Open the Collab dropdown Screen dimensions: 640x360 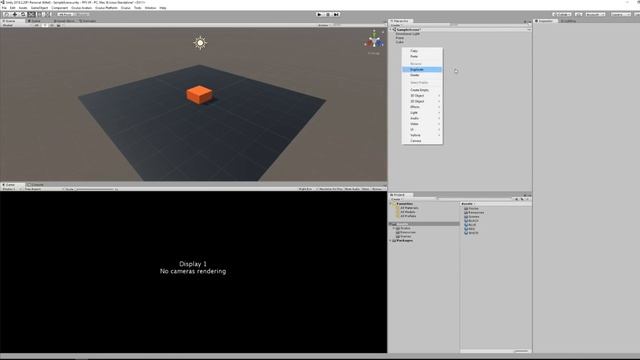(562, 14)
